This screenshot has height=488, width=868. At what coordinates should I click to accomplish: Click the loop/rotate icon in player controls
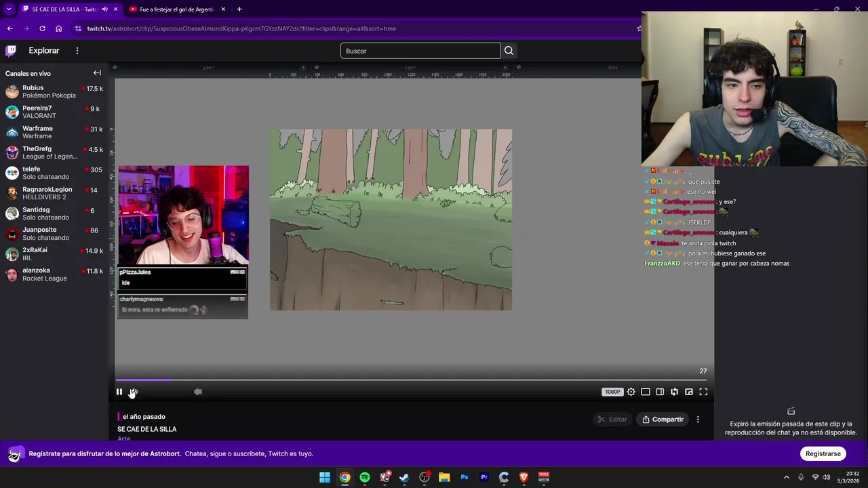coord(674,392)
